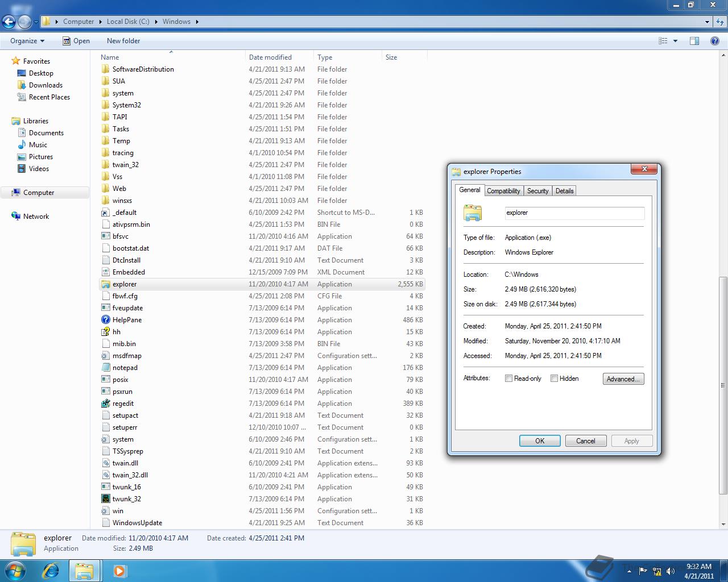The width and height of the screenshot is (728, 582).
Task: Select the System32 folder icon
Action: tap(105, 105)
